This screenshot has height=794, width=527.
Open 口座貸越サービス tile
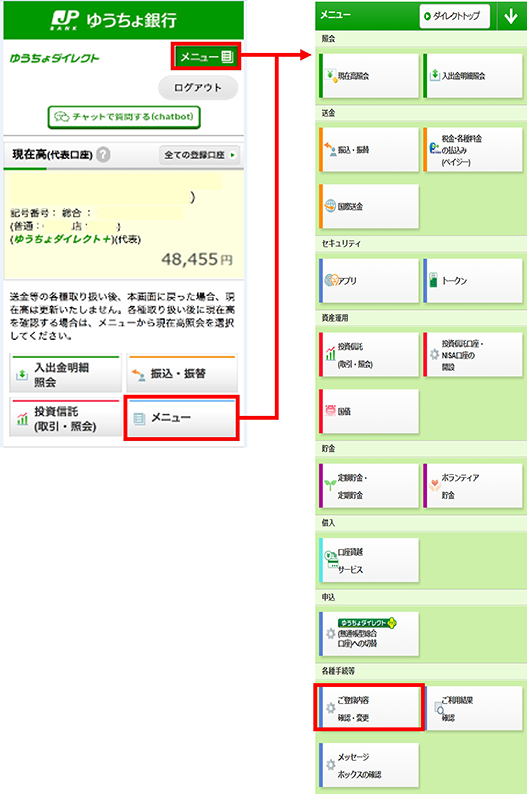coord(369,560)
